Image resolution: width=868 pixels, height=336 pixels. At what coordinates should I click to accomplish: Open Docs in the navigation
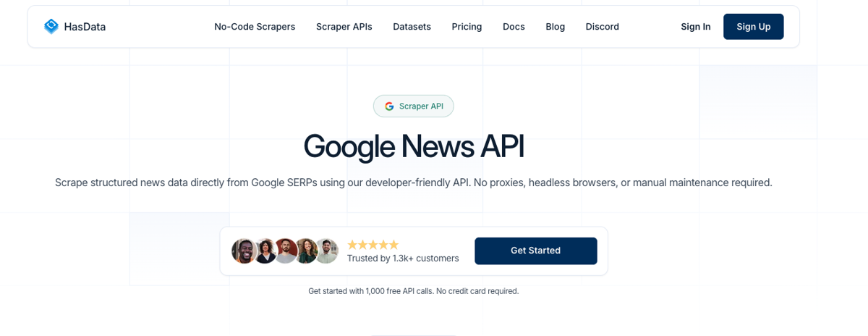(514, 27)
